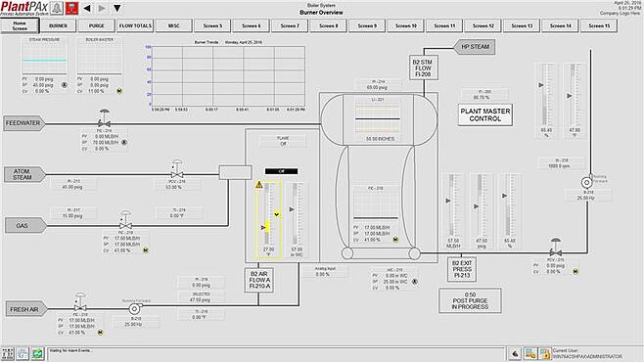
Task: Click the HP STEAM destination label
Action: coord(475,47)
